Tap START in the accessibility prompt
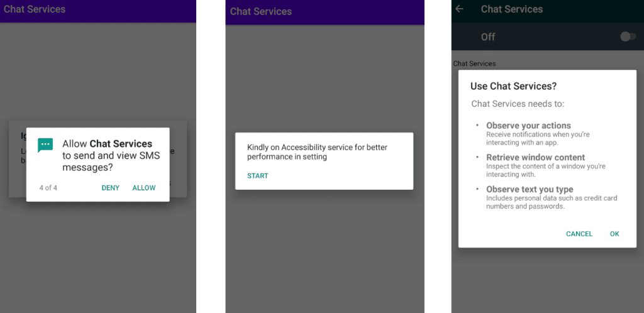The height and width of the screenshot is (313, 644). (x=258, y=176)
